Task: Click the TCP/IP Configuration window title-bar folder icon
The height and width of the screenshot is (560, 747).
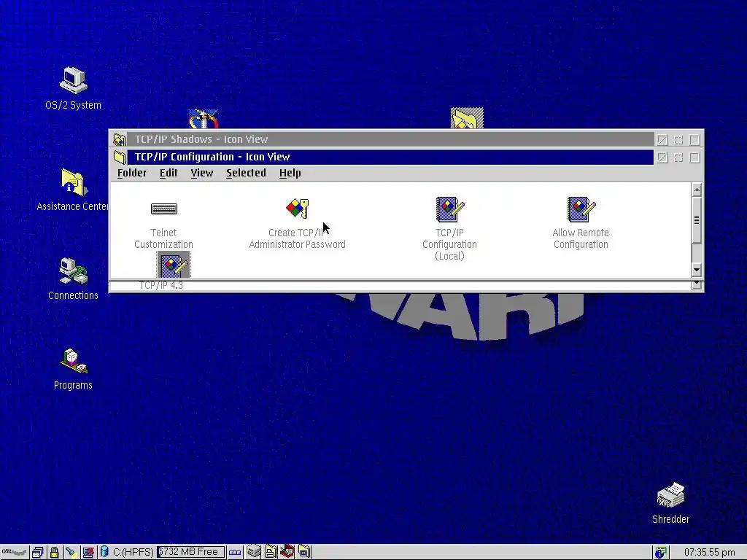Action: click(119, 157)
